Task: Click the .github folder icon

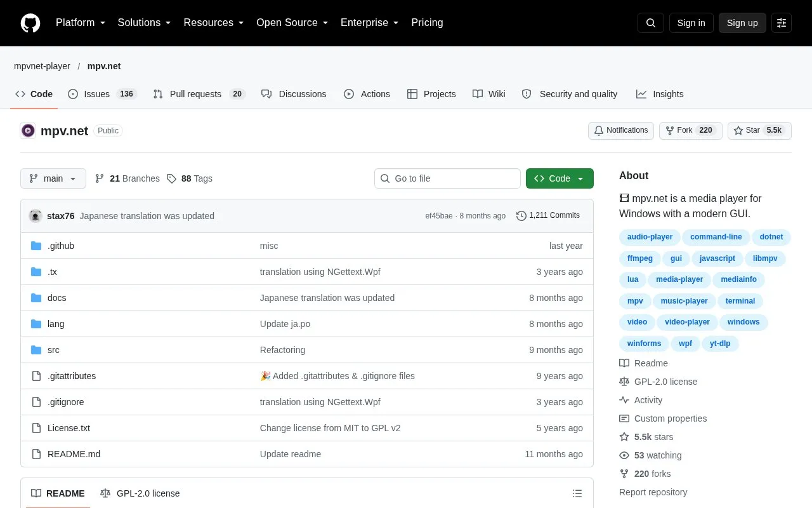Action: 36,246
